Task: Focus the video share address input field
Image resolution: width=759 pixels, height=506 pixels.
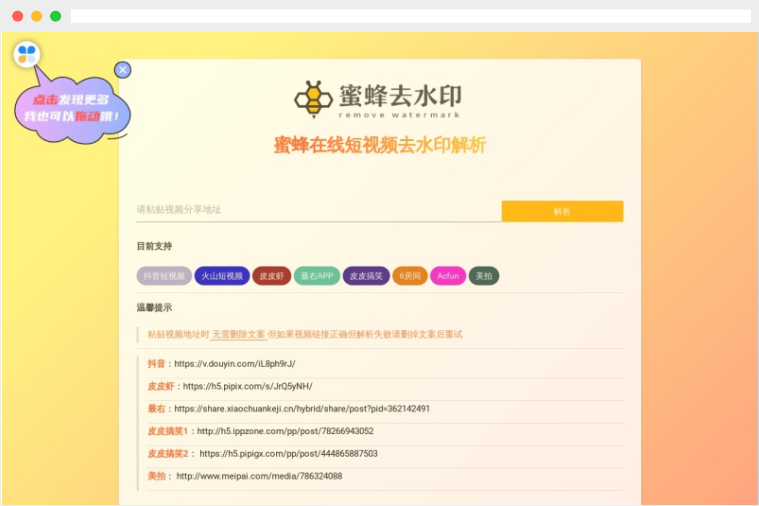Action: (x=319, y=210)
